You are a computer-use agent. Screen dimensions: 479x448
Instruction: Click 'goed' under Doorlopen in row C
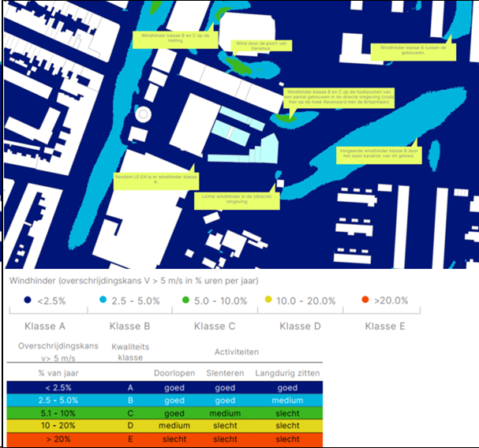(174, 413)
